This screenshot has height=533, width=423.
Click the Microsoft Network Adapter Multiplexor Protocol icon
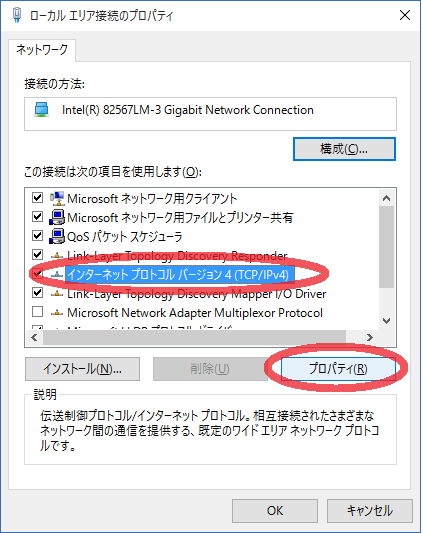[57, 313]
